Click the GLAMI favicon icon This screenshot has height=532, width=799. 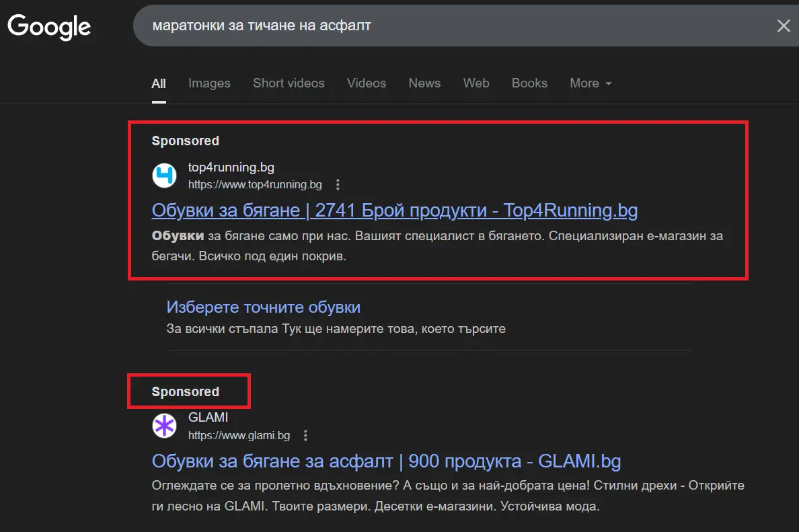[x=164, y=426]
